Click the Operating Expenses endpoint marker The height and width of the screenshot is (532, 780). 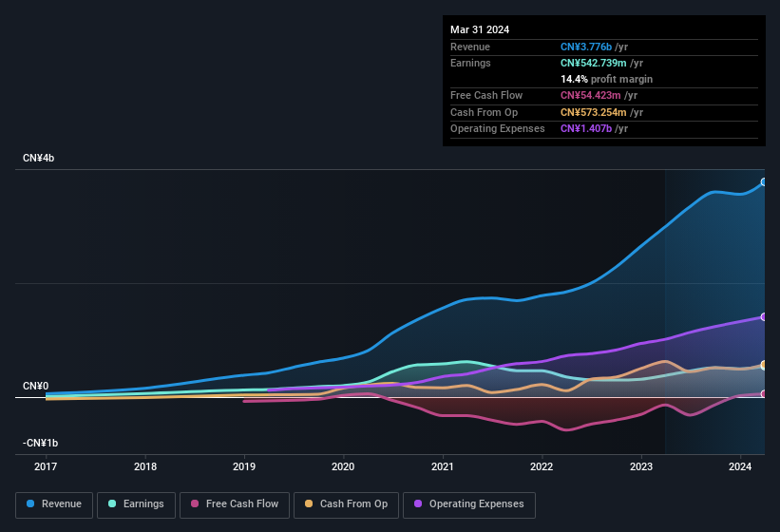764,316
